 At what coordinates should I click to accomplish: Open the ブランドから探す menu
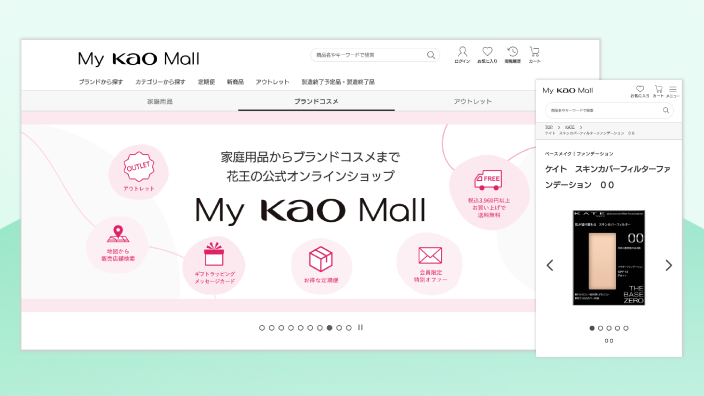tap(101, 82)
